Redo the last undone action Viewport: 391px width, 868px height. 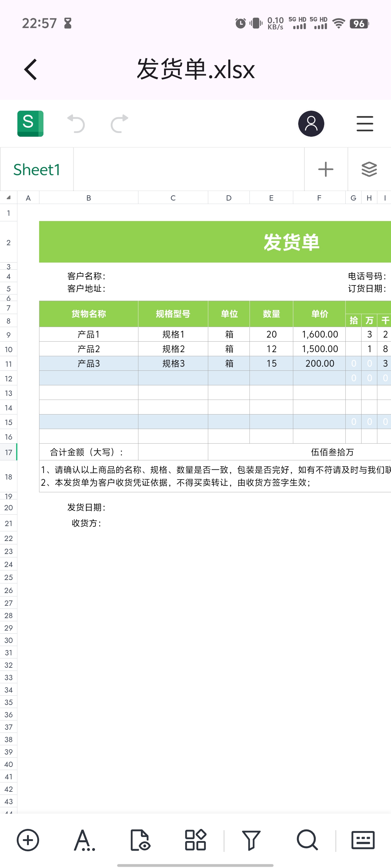click(119, 124)
